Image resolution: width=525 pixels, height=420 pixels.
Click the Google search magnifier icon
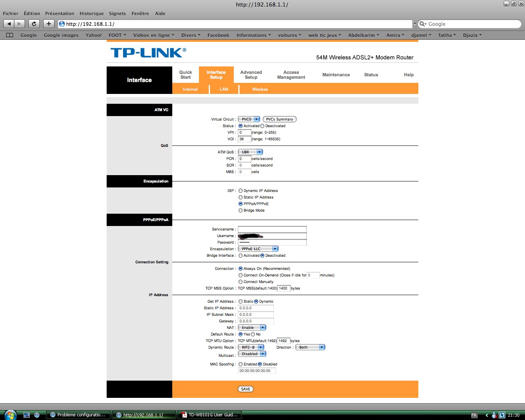(422, 24)
